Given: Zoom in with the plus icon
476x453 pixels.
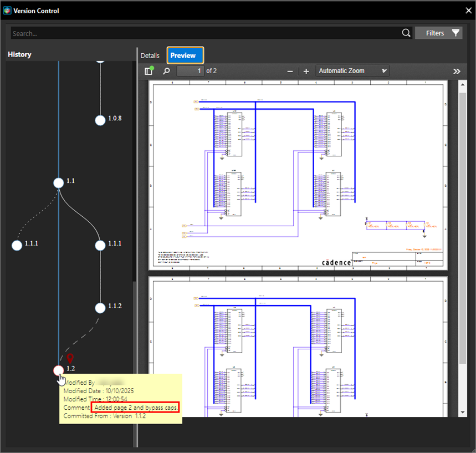Looking at the screenshot, I should [x=306, y=71].
